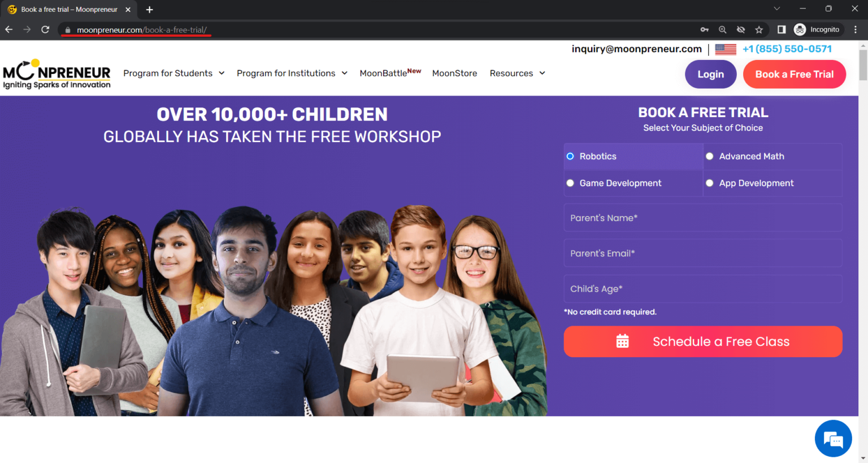
Task: Select the Game Development radio button
Action: pos(570,183)
